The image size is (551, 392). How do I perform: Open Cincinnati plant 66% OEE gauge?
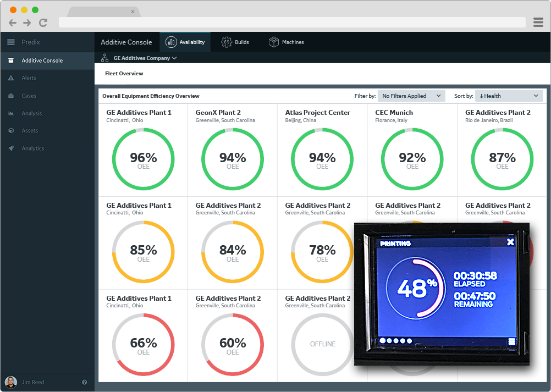point(144,345)
